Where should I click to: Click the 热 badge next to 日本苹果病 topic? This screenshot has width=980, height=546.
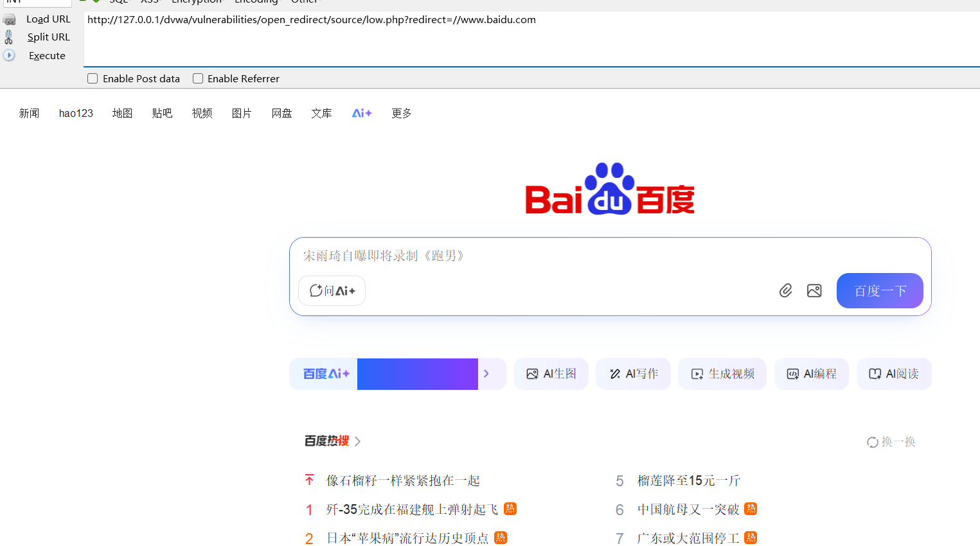click(501, 538)
